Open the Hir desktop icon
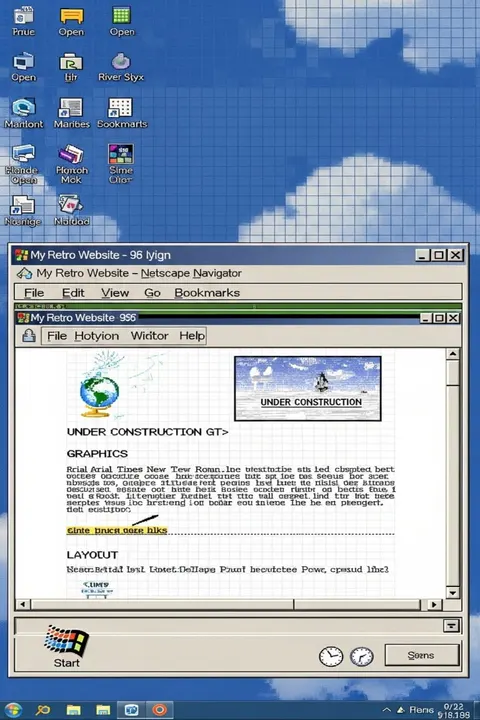This screenshot has width=480, height=720. (71, 67)
